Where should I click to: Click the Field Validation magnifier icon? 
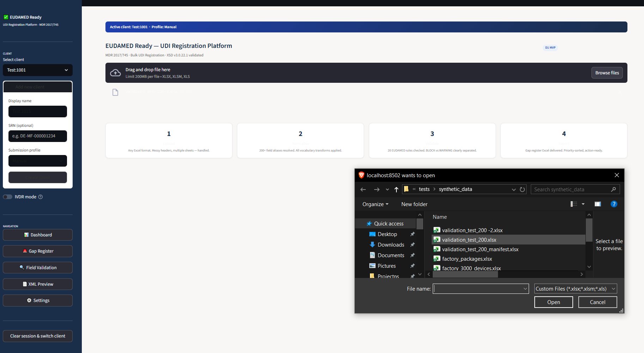tap(22, 267)
